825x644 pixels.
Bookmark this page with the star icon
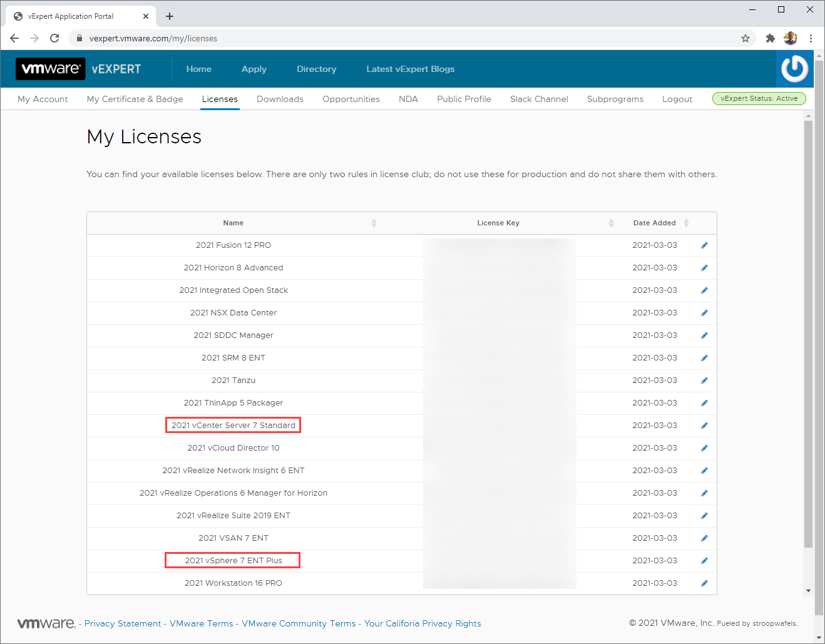(x=745, y=38)
